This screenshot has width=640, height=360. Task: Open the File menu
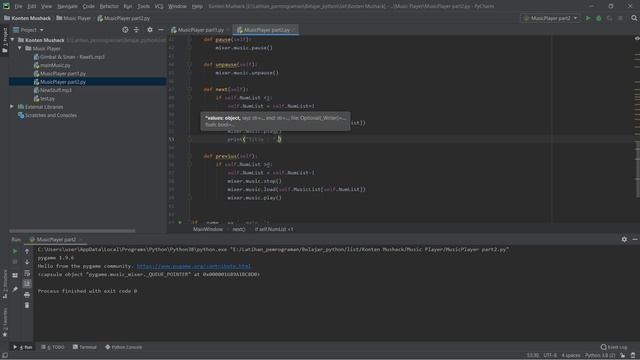pos(18,6)
